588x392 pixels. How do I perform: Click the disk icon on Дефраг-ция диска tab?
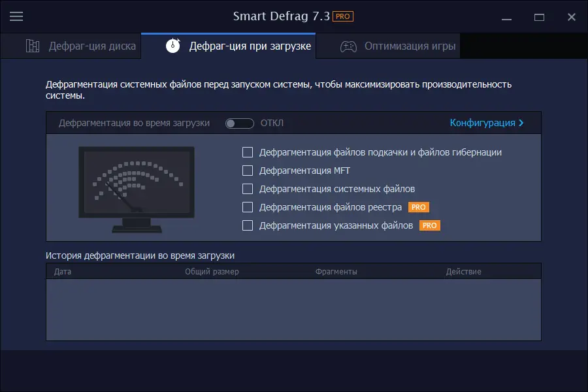point(31,45)
